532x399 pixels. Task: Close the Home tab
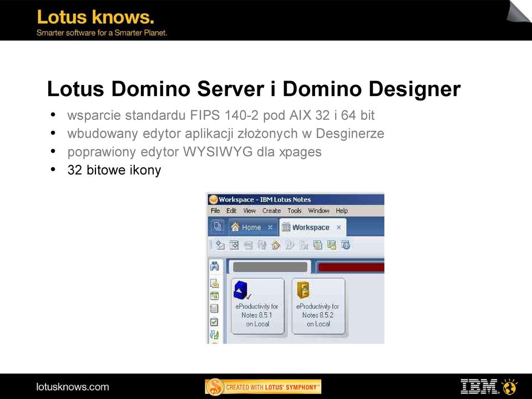tap(270, 228)
